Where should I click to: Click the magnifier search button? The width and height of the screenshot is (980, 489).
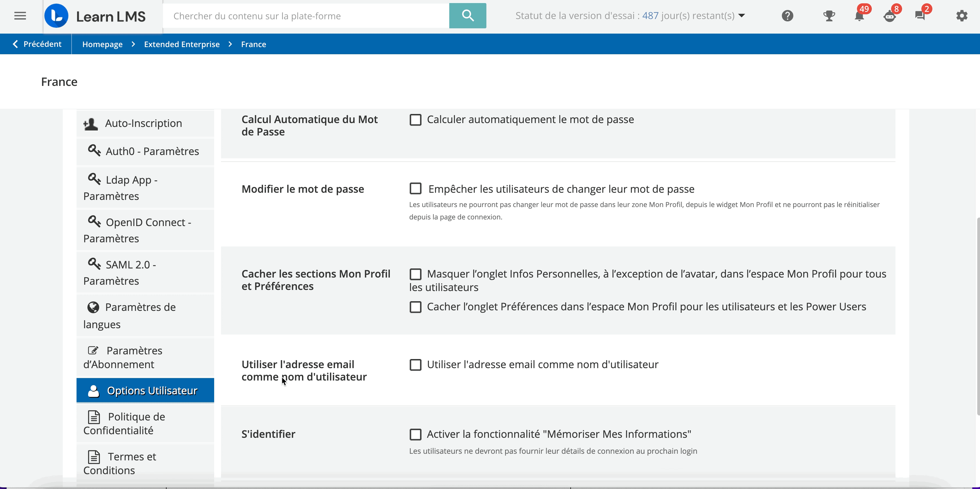coord(467,16)
